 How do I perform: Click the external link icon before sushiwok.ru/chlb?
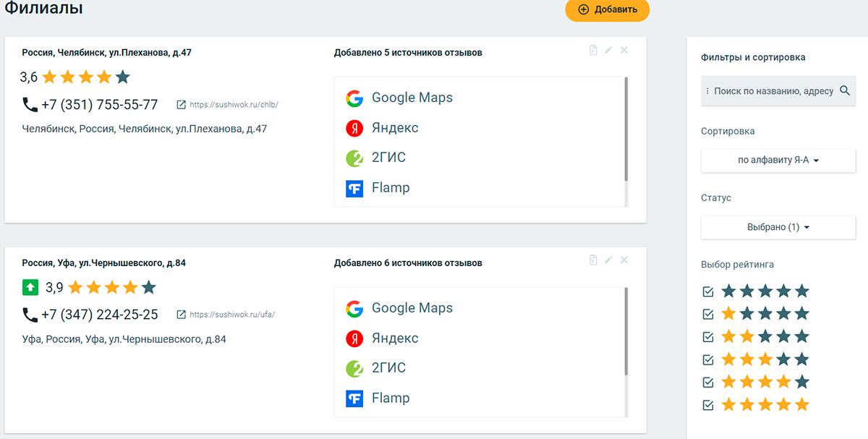182,105
